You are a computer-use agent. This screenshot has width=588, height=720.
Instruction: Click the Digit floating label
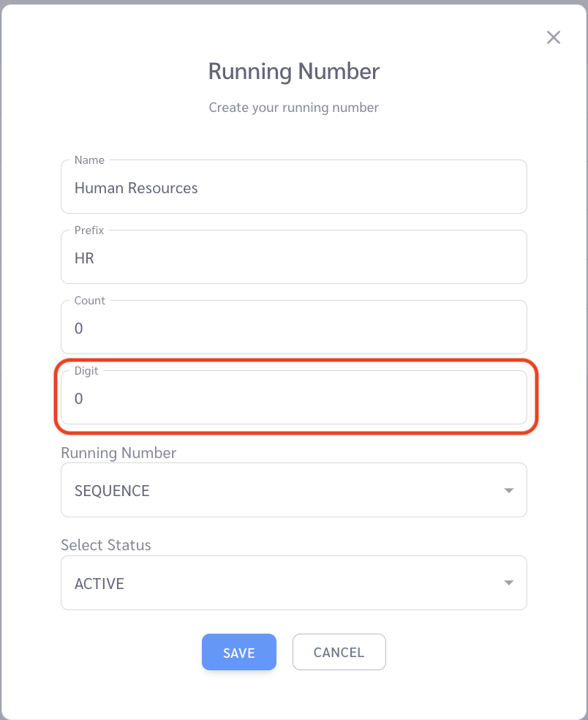tap(86, 371)
